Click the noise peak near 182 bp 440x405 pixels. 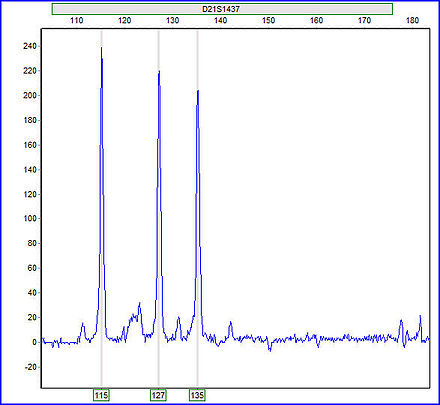coord(420,316)
